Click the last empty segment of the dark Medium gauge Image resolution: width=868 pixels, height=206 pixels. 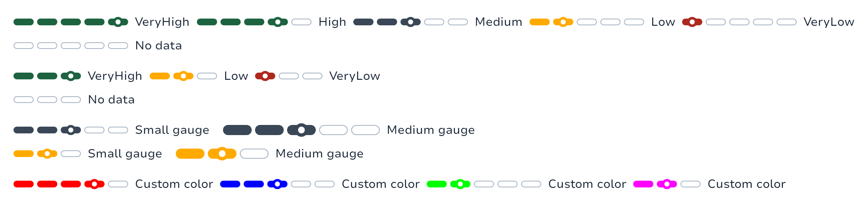tap(365, 130)
